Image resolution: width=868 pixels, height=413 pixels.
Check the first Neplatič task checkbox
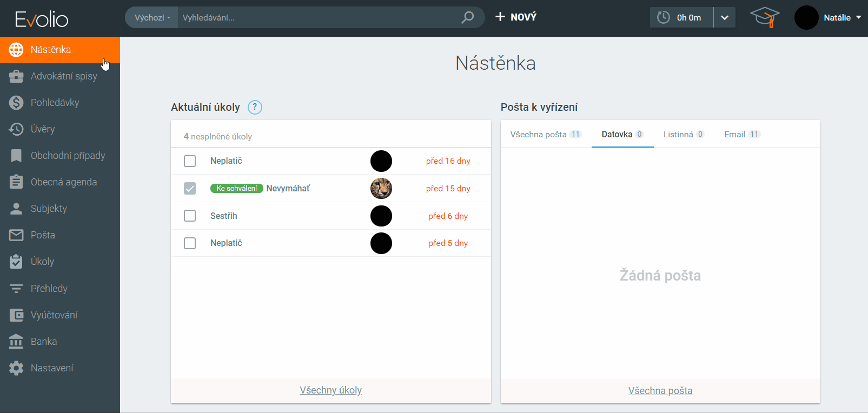pos(190,161)
